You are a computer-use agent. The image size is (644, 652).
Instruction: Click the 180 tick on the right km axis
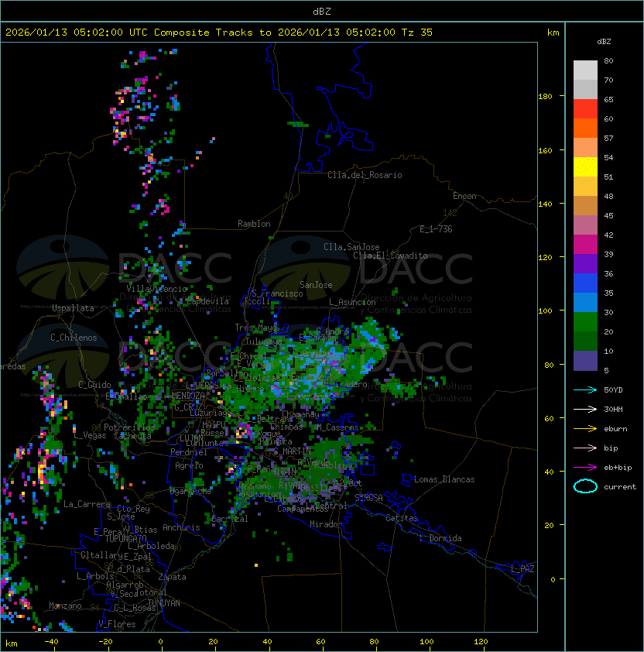point(545,97)
